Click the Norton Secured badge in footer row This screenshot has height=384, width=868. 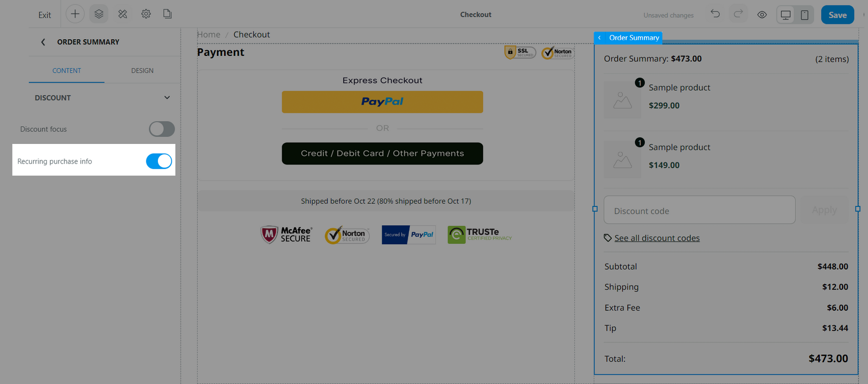click(347, 235)
